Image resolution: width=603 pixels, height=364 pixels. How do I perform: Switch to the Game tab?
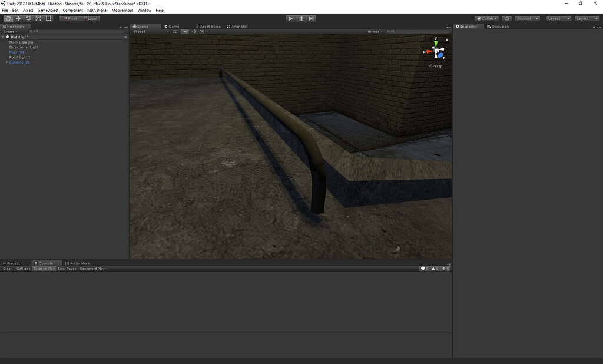(172, 26)
